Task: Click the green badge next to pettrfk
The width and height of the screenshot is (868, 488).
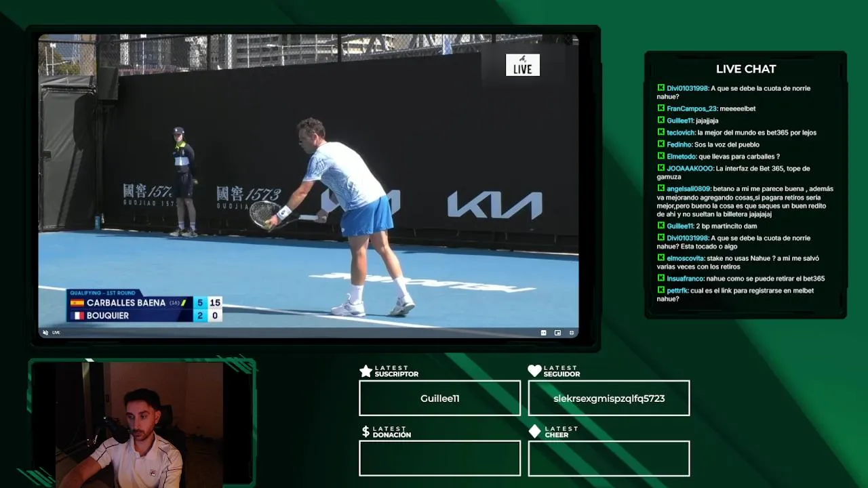Action: tap(660, 290)
